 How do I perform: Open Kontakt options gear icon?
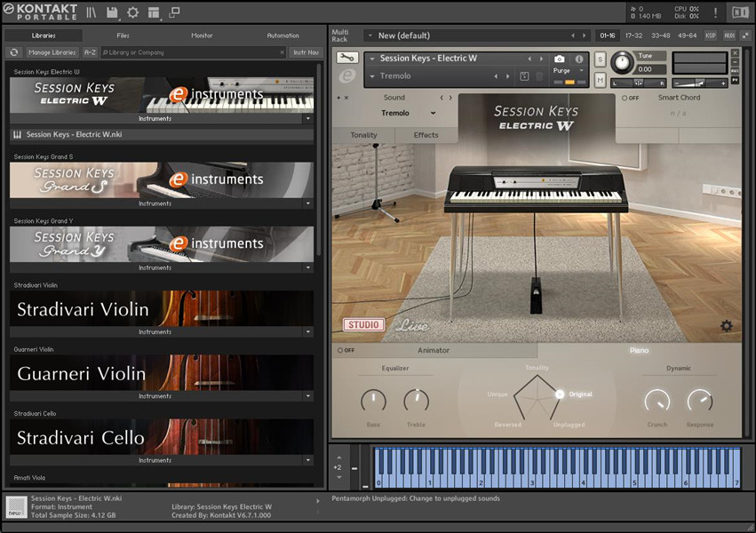(133, 12)
